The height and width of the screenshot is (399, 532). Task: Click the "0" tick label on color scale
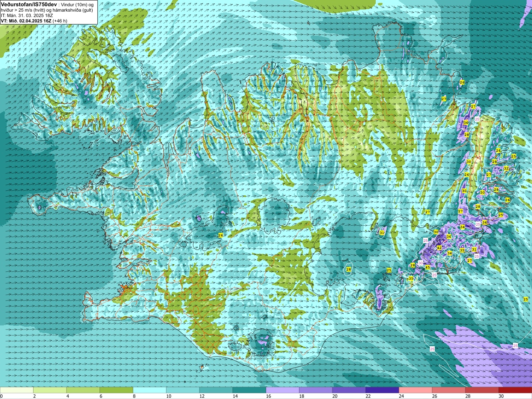[2, 396]
